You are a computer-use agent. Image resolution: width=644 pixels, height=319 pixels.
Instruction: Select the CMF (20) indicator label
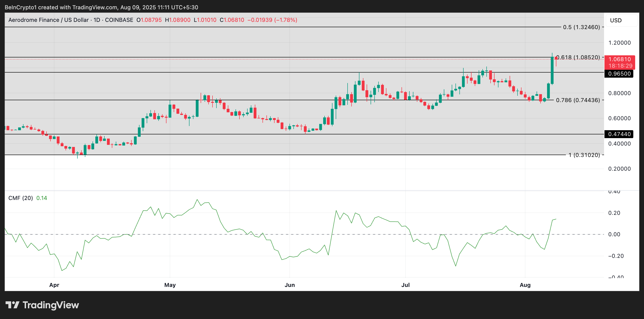20,198
